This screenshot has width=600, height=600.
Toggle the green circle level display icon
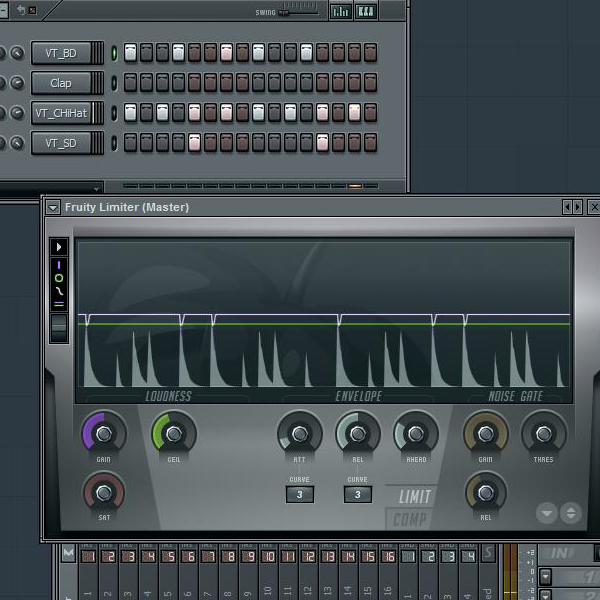pos(59,278)
